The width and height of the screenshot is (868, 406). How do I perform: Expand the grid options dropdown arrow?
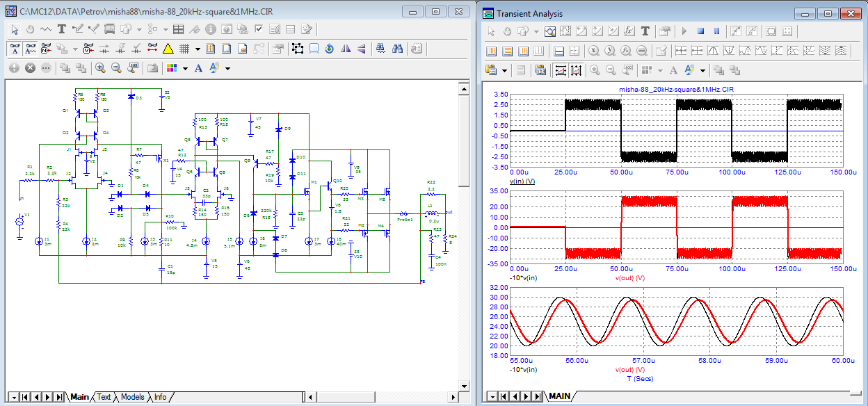198,49
